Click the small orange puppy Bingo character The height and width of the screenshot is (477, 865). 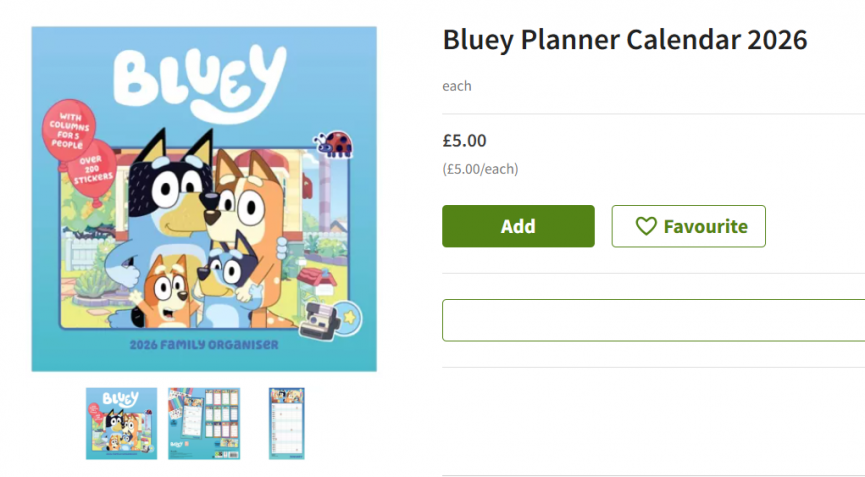pos(166,290)
